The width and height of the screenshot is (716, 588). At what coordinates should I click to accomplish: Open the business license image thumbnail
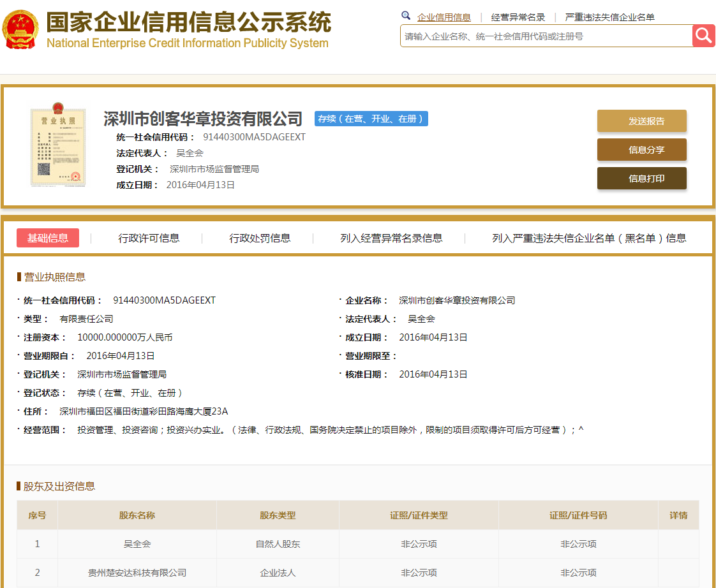coord(57,147)
